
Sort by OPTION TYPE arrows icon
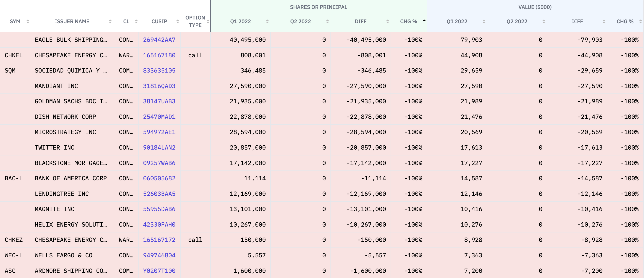click(x=208, y=22)
